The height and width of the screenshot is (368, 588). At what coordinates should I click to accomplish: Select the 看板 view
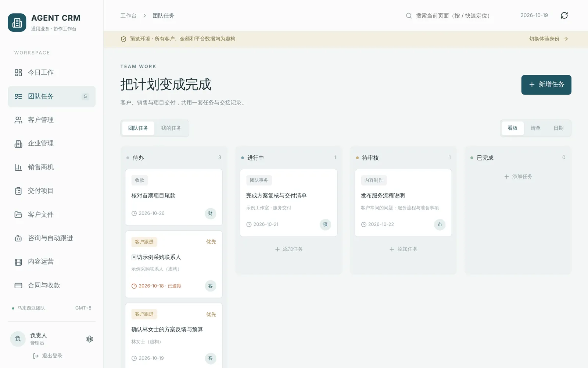tap(513, 128)
